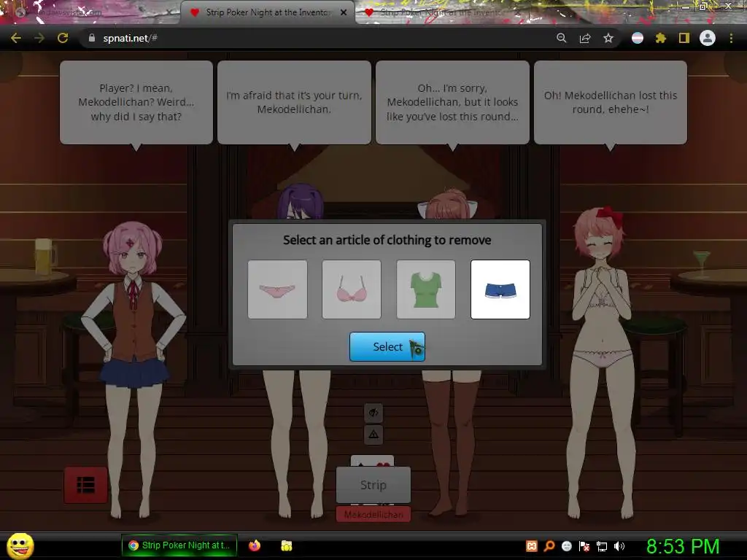
Task: Choose the pink bra clothing thumbnail
Action: [352, 289]
